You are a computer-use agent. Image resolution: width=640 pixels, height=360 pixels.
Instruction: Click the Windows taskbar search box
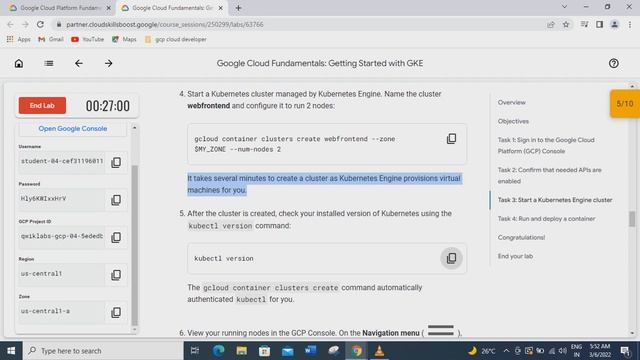(x=103, y=351)
